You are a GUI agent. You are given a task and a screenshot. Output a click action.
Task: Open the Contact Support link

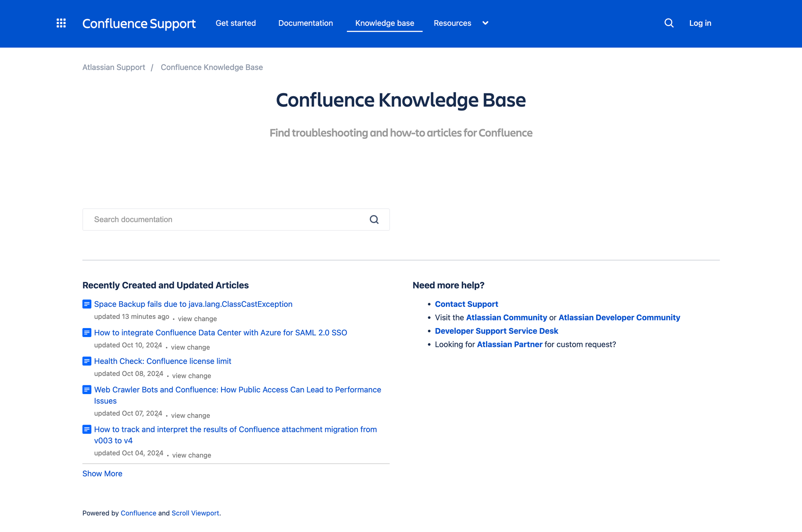click(x=466, y=304)
